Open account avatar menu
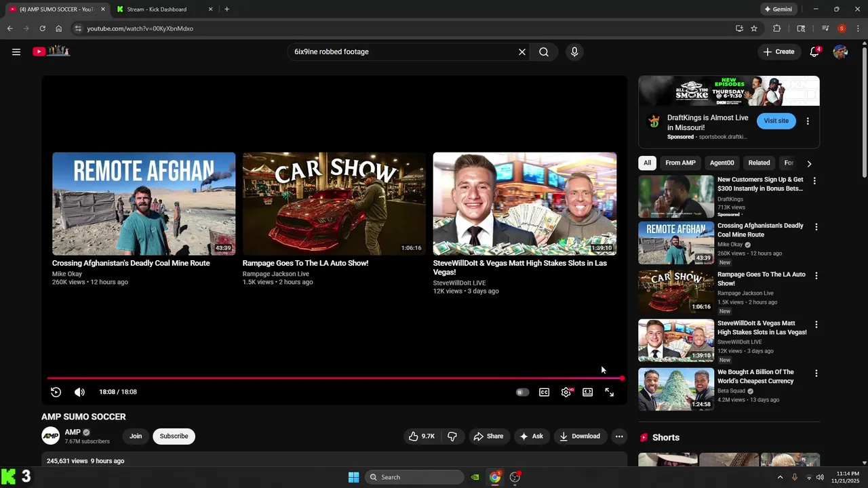This screenshot has height=488, width=868. 840,52
